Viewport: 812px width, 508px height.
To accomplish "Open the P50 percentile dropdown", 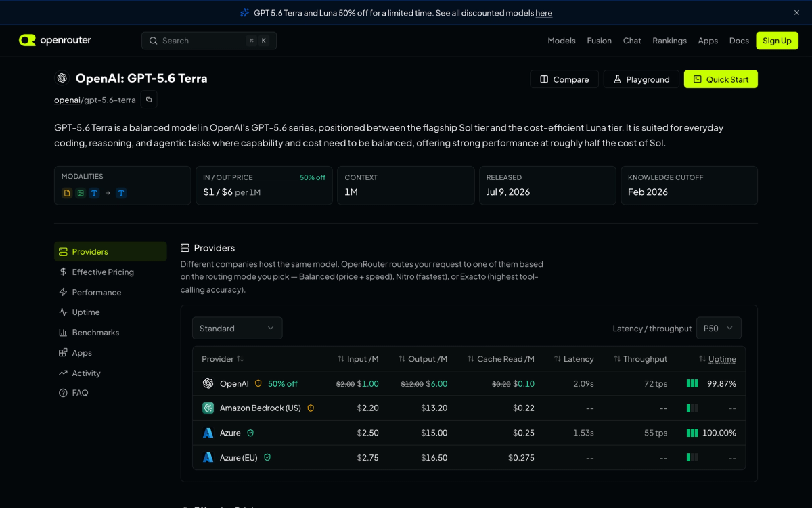I will click(719, 328).
